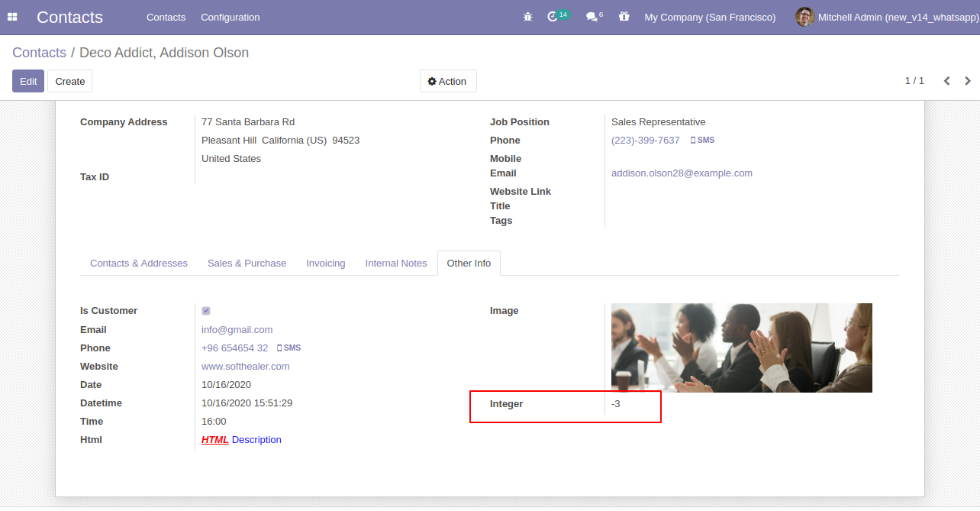Click United States country text
Image resolution: width=980 pixels, height=511 pixels.
(x=231, y=159)
